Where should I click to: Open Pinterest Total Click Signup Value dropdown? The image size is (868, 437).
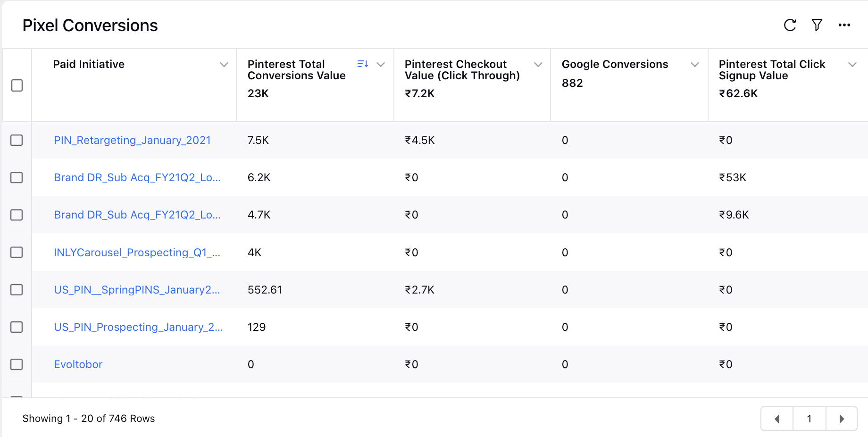click(x=852, y=65)
